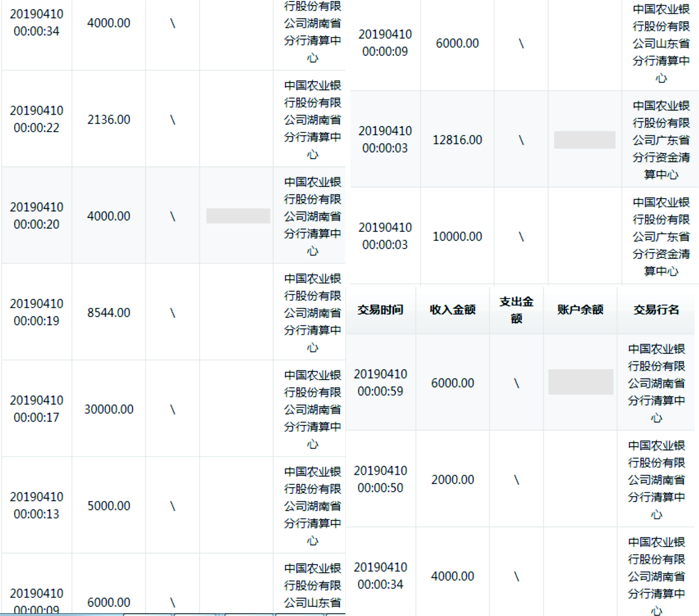Click the backslash expense cell in the 2136.00 row
The image size is (699, 616).
173,120
